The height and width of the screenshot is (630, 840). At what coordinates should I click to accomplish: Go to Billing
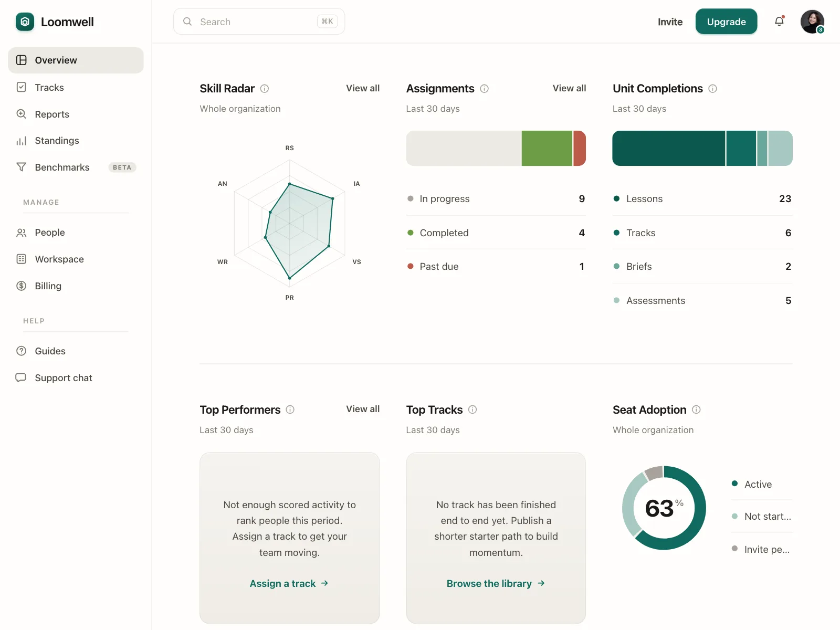tap(76, 286)
